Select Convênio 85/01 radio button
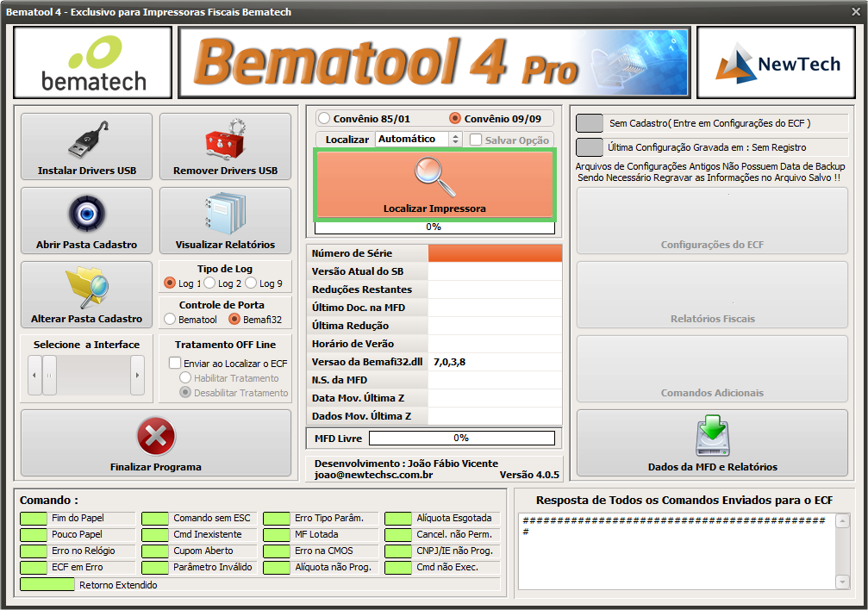This screenshot has height=610, width=868. pos(324,118)
